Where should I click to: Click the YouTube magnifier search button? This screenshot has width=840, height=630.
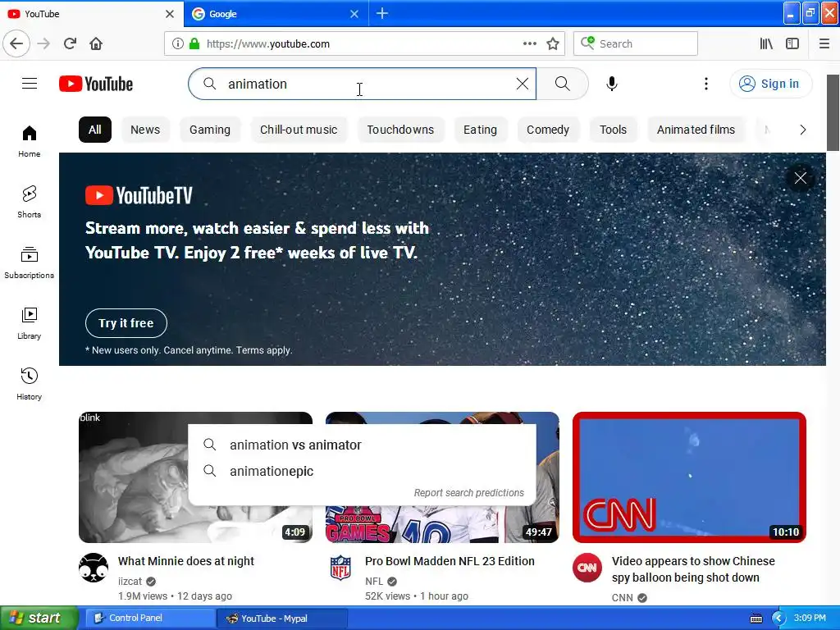pyautogui.click(x=563, y=84)
